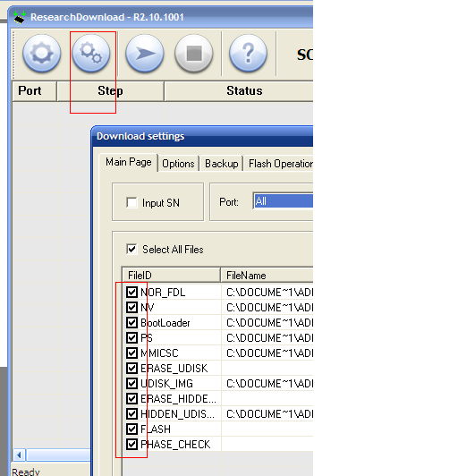Viewport: 458px width, 476px height.
Task: Uncheck the ERASE_UDISK checkbox
Action: click(131, 369)
